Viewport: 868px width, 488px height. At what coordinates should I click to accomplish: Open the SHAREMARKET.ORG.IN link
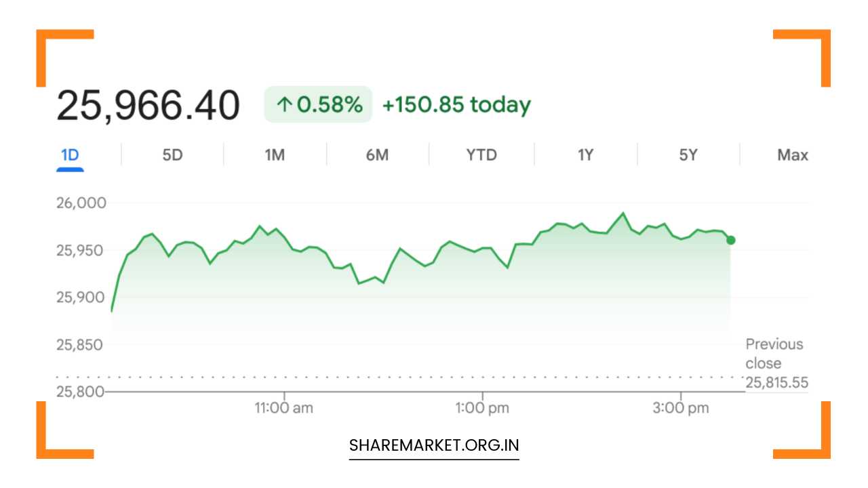tap(434, 446)
